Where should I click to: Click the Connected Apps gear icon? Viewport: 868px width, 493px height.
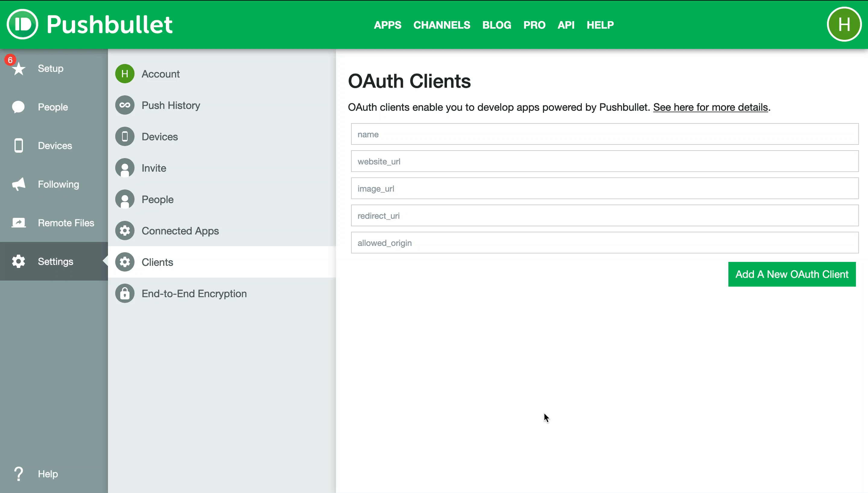click(125, 231)
